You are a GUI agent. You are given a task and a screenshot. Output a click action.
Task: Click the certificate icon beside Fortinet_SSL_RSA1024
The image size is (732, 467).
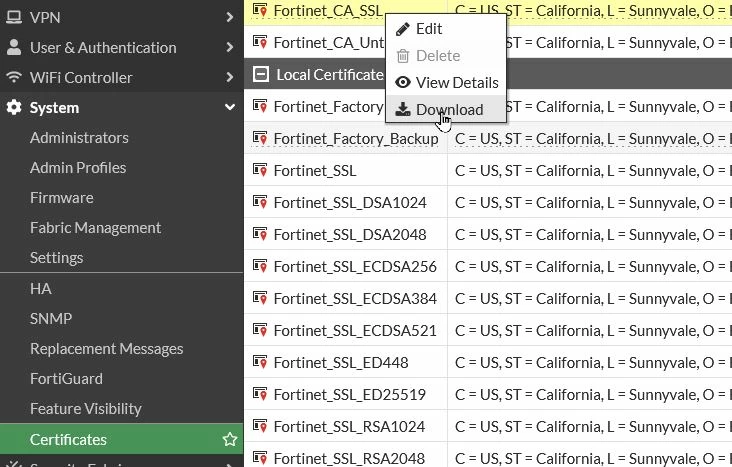[x=260, y=426]
